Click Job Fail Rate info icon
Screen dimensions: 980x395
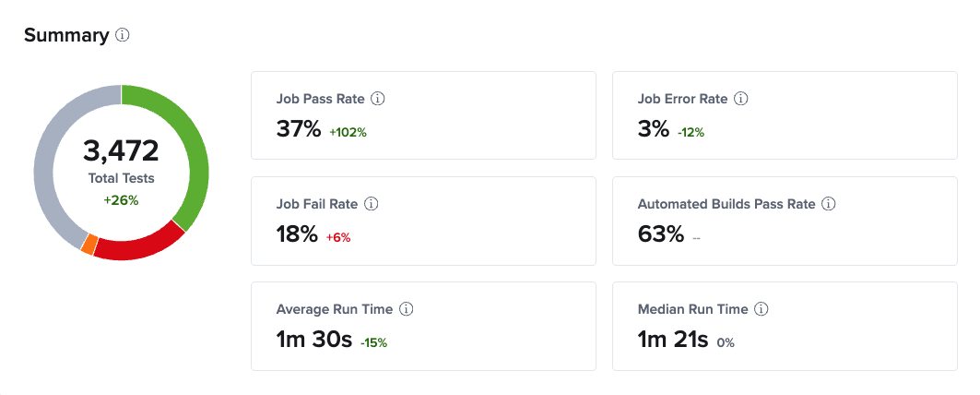(x=372, y=204)
